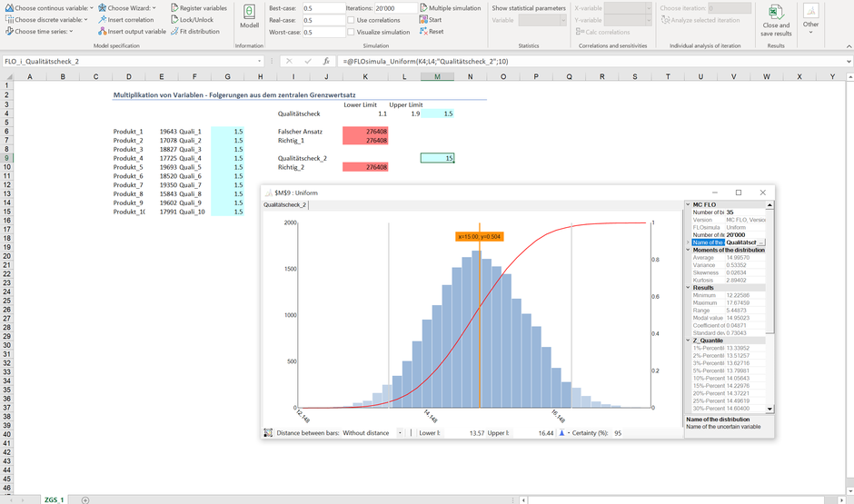
Task: Click the Upper limit value 16.44
Action: point(546,433)
